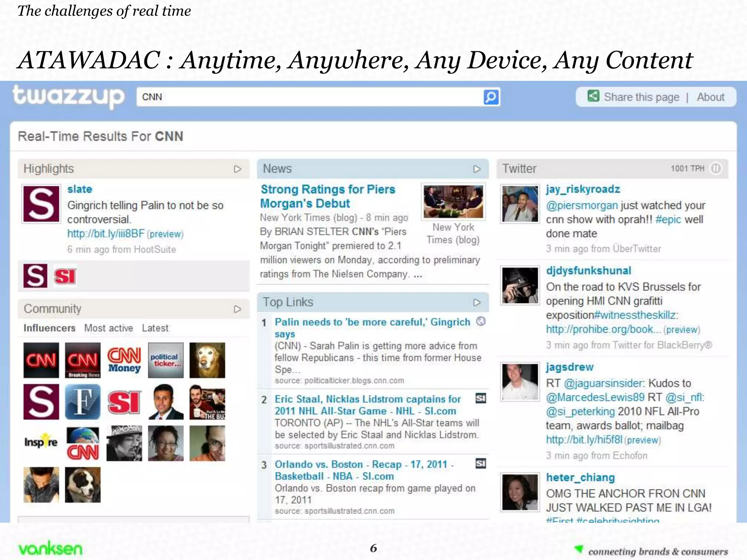747x560 pixels.
Task: Expand the News panel arrow
Action: [x=477, y=169]
